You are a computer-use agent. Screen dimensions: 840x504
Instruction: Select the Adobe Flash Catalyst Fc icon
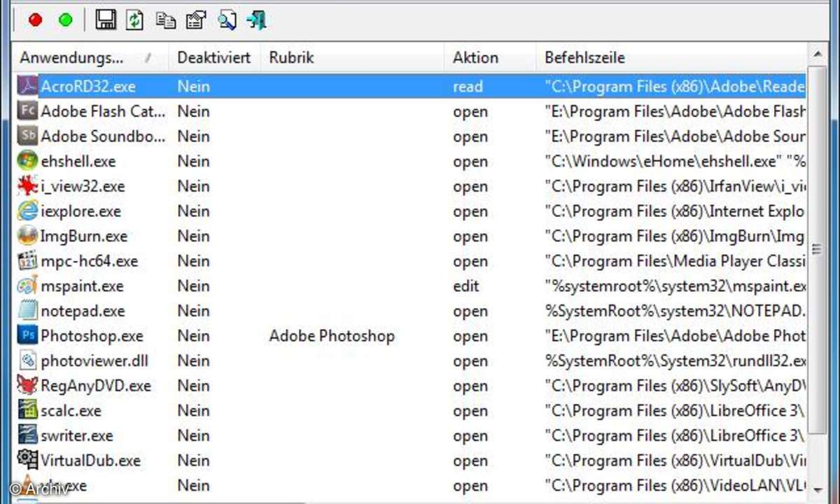point(27,111)
